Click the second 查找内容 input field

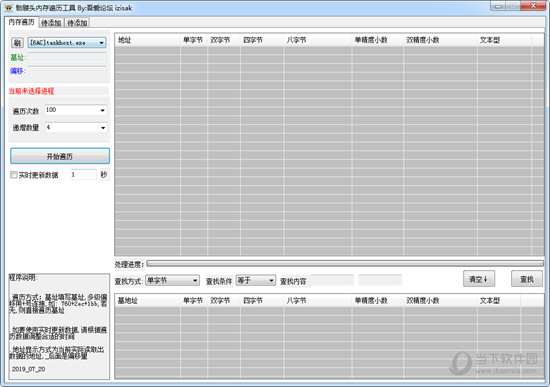click(380, 280)
